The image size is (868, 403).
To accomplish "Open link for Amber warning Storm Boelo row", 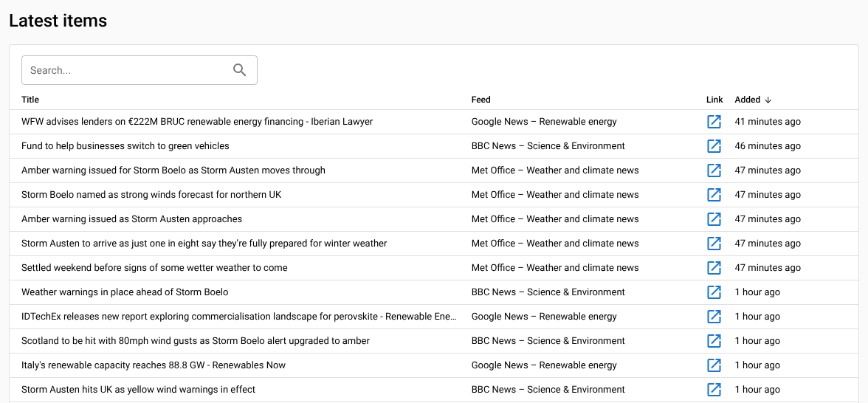I will [x=714, y=170].
